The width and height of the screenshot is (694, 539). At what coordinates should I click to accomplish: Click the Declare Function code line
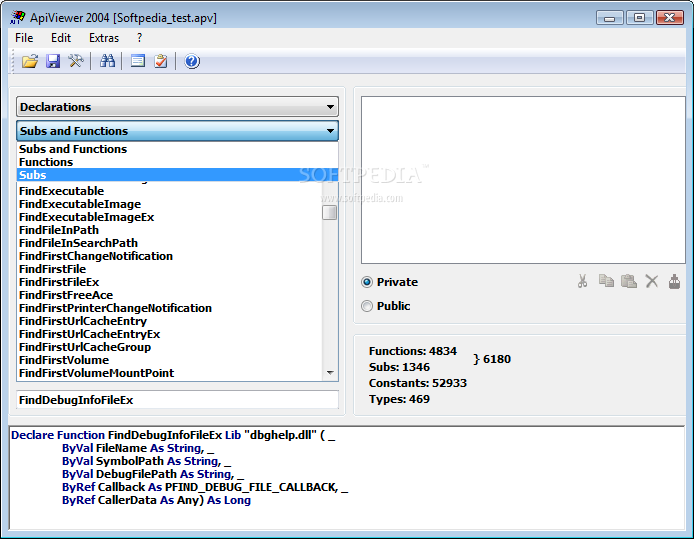[173, 435]
